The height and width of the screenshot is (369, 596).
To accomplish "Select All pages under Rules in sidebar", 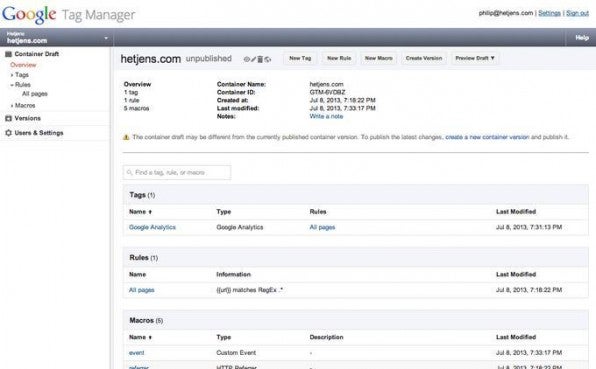I will click(35, 93).
